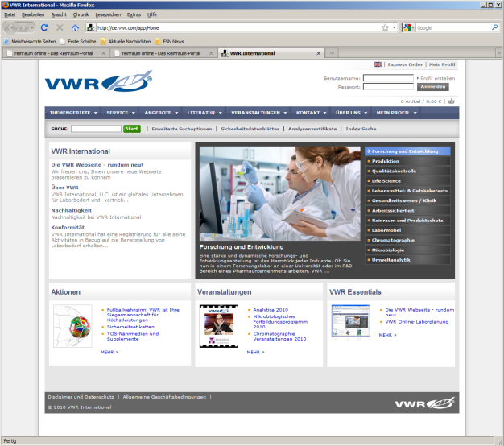The width and height of the screenshot is (504, 446).
Task: Open the address bar history dropdown arrow
Action: (394, 27)
